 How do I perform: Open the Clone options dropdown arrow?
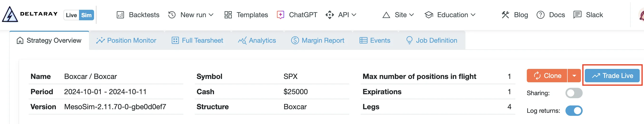point(574,76)
